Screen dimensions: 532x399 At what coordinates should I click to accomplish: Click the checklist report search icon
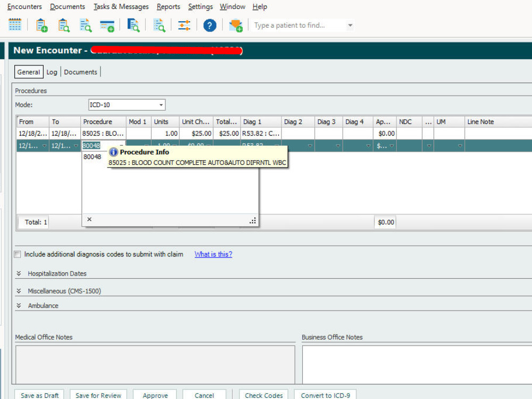159,25
